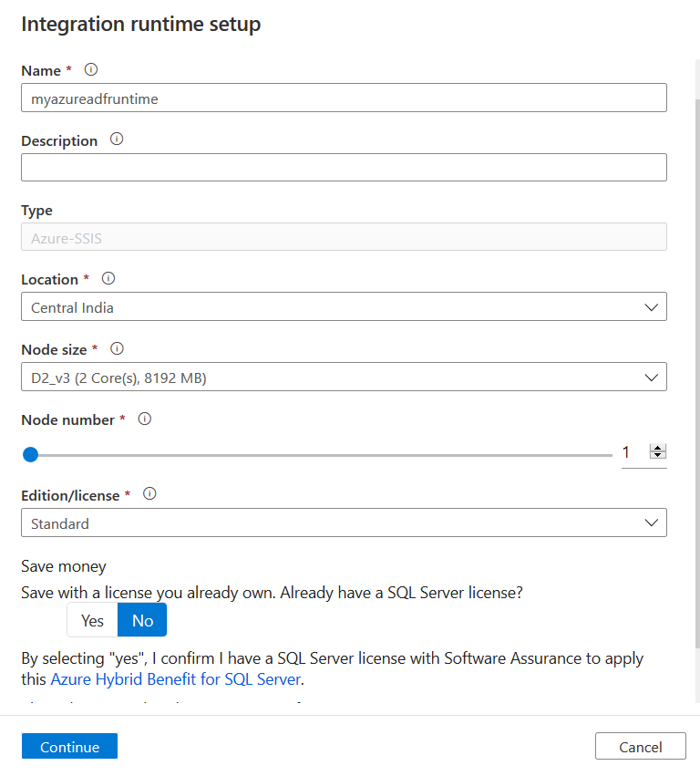Click the node number value field
This screenshot has height=776, width=700.
pos(632,452)
